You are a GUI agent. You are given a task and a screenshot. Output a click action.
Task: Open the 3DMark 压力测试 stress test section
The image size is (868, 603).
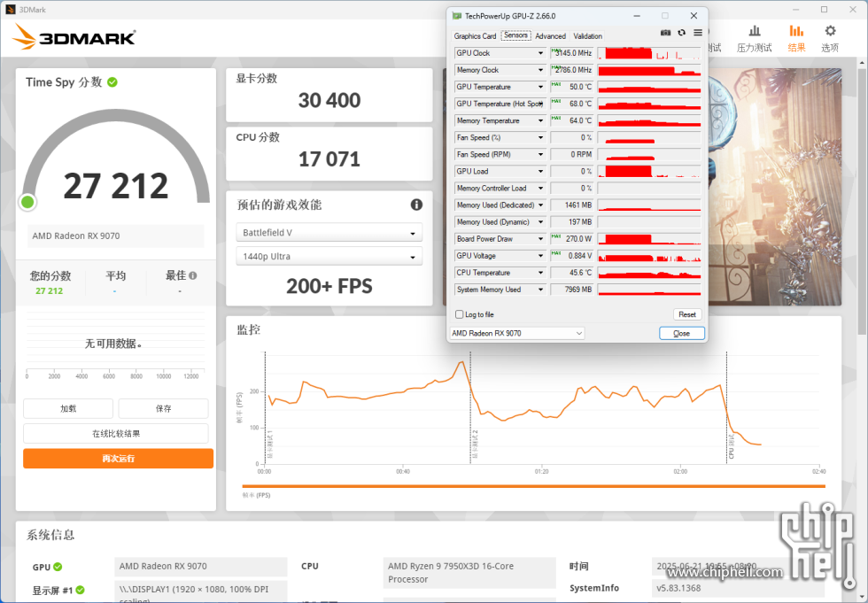pos(754,38)
